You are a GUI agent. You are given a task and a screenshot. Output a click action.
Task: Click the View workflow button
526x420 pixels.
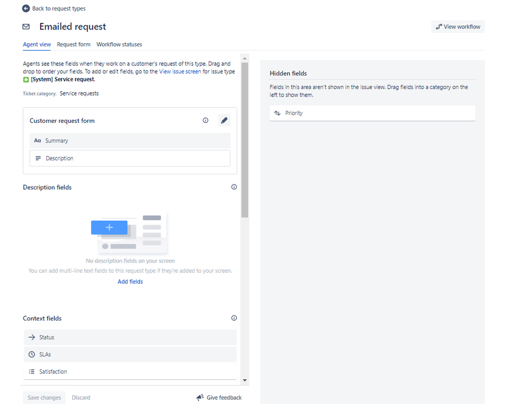tap(458, 27)
